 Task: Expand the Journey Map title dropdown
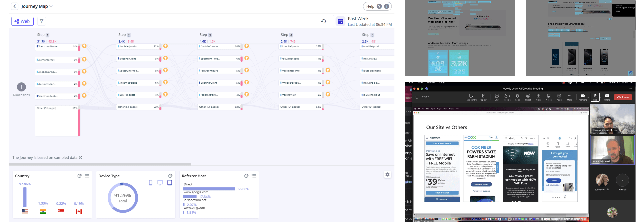51,6
